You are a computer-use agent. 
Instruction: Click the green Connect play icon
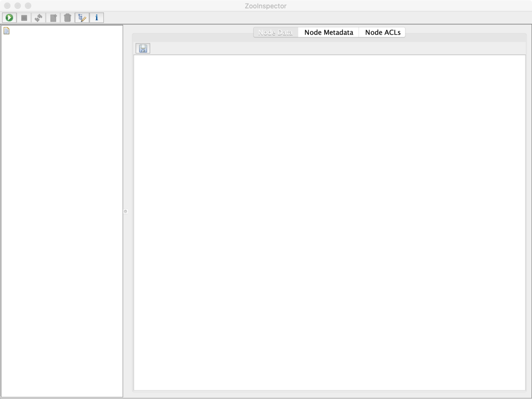click(9, 18)
